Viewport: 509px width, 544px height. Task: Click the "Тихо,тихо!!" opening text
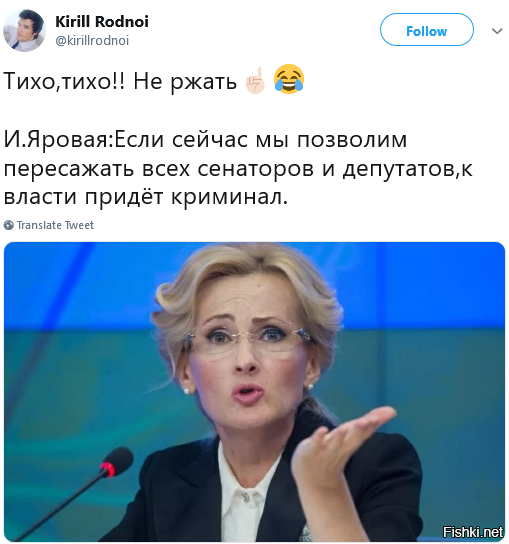[x=64, y=82]
